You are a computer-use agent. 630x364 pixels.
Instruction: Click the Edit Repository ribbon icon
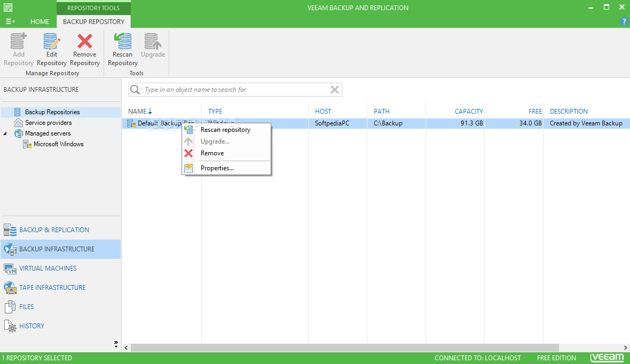click(51, 41)
